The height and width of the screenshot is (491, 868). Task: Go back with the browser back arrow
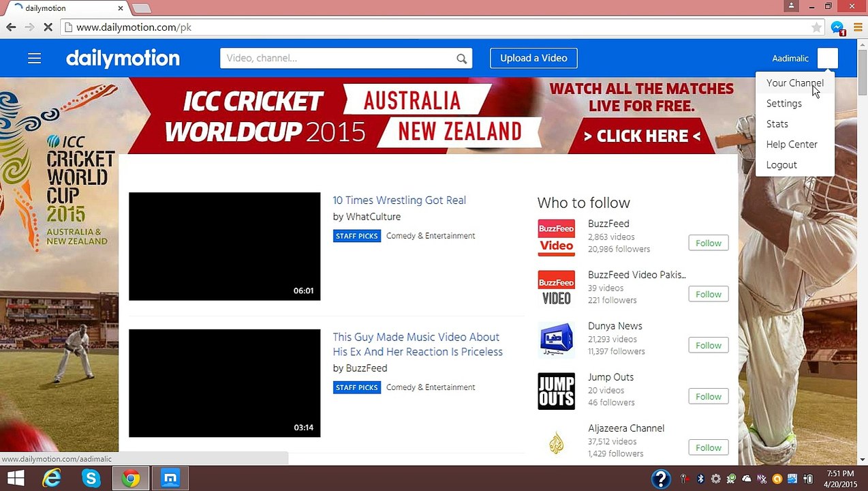11,27
